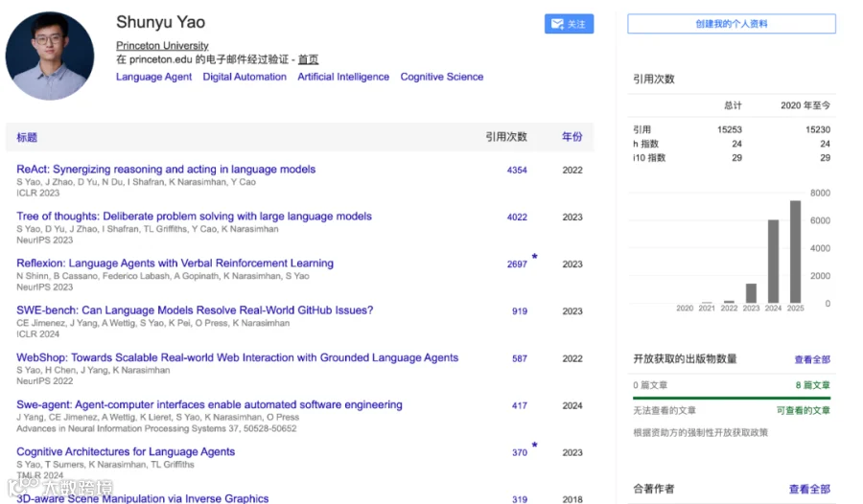863x504 pixels.
Task: View the 370 citations of Cognitive Architectures
Action: coord(520,453)
